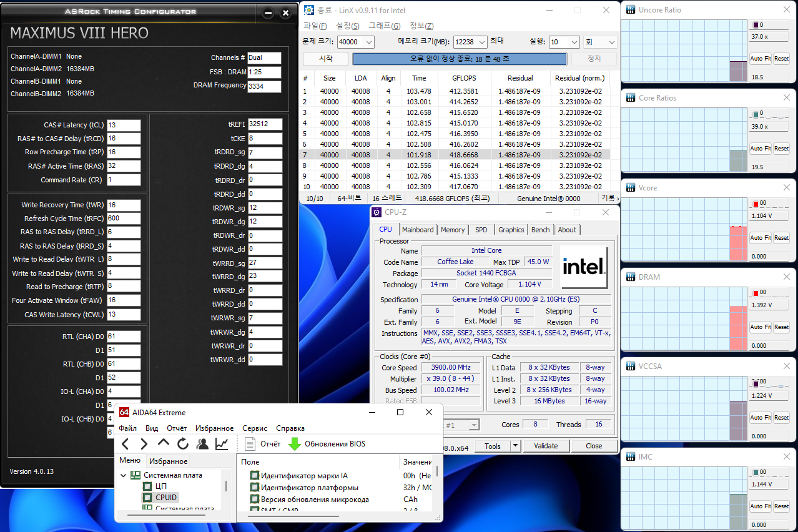798x532 pixels.
Task: Open the CPU-Z Tools dropdown arrow
Action: point(515,446)
